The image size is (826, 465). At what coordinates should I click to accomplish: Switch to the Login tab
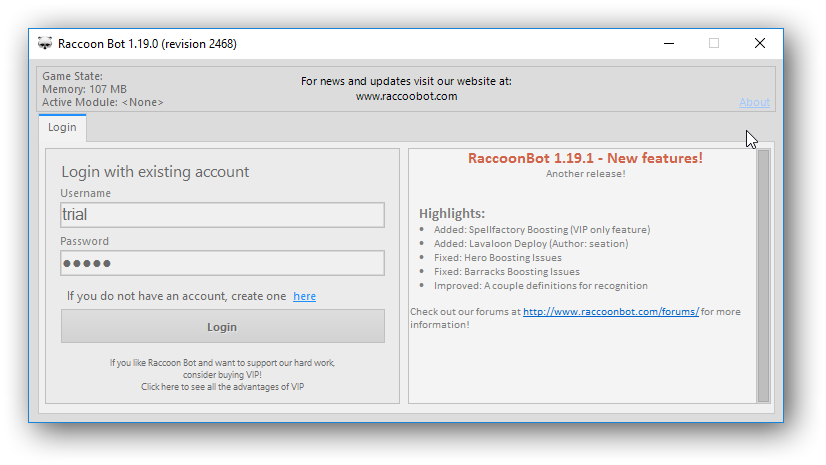click(62, 128)
